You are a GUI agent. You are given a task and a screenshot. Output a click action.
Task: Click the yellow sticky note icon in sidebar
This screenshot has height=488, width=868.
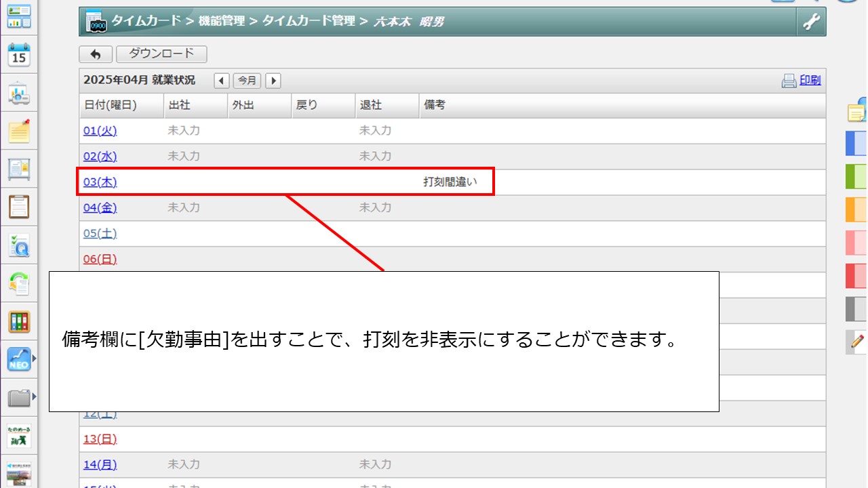click(19, 131)
